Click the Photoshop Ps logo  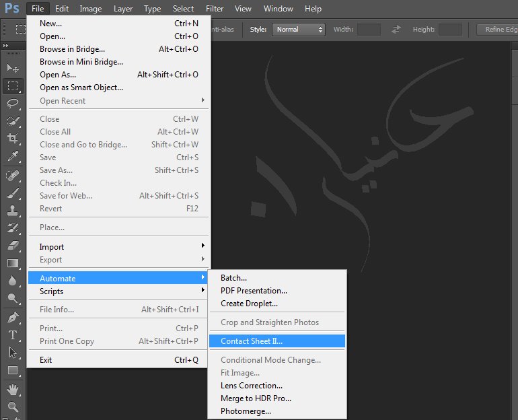(12, 8)
